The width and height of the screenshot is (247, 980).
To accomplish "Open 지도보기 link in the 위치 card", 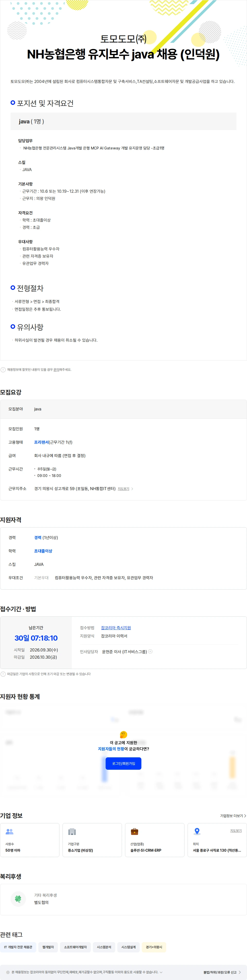I will pos(236,831).
